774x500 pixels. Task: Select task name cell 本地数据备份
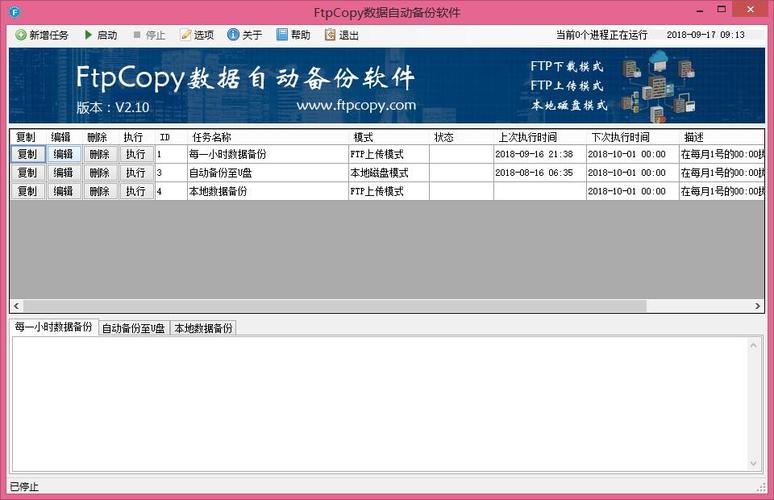coord(268,191)
